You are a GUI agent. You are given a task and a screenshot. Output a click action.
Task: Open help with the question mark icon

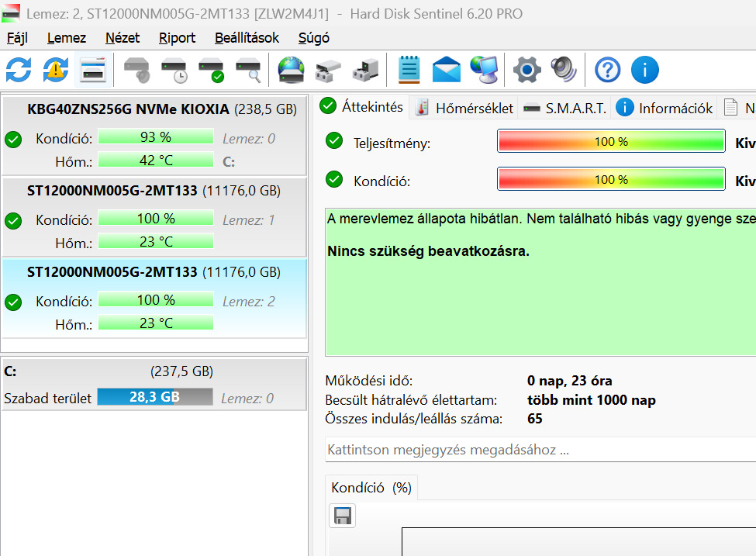coord(607,70)
